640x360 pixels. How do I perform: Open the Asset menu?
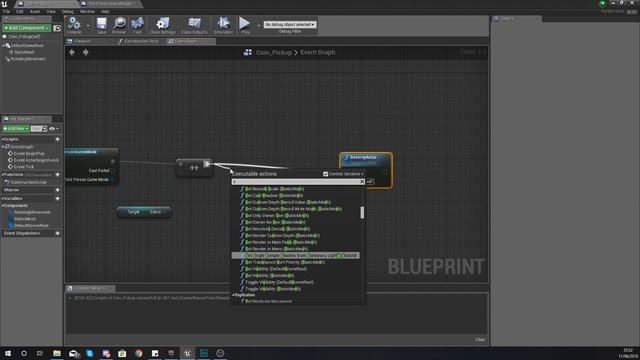coord(35,11)
